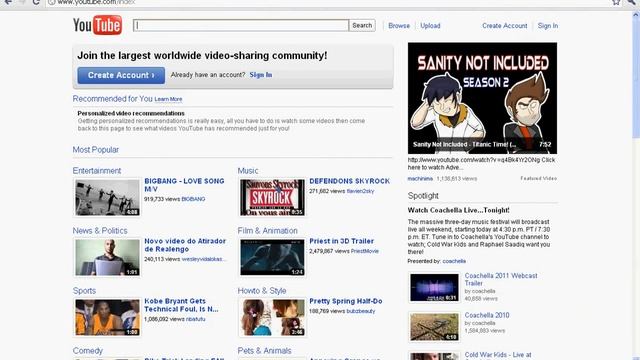This screenshot has width=640, height=360.
Task: Play the Skyrock video thumbnail
Action: click(272, 198)
